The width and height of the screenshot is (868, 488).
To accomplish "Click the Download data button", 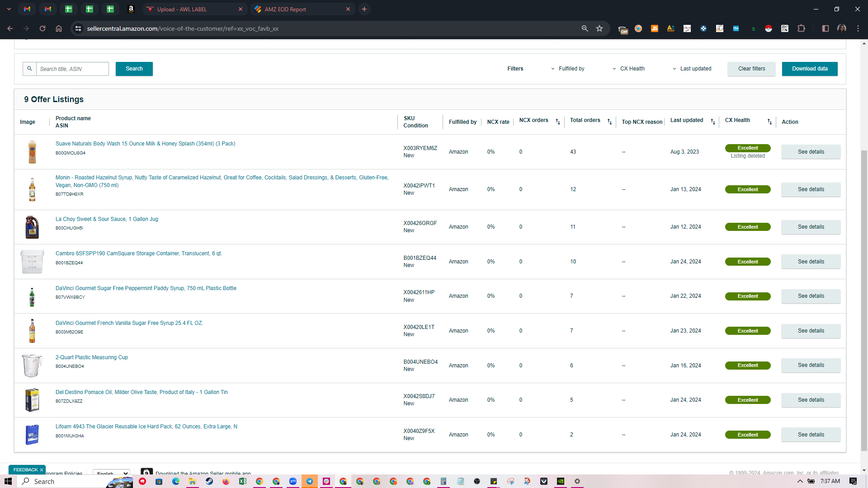I will [810, 69].
